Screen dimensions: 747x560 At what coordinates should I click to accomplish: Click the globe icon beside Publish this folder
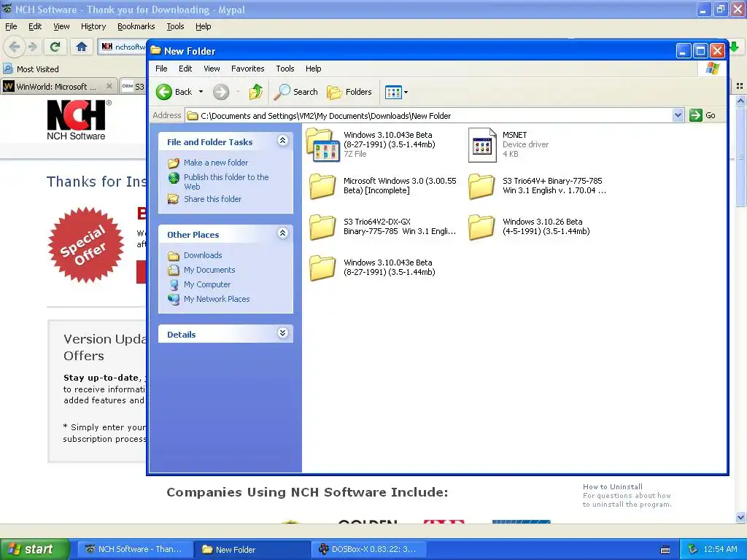[x=174, y=178]
